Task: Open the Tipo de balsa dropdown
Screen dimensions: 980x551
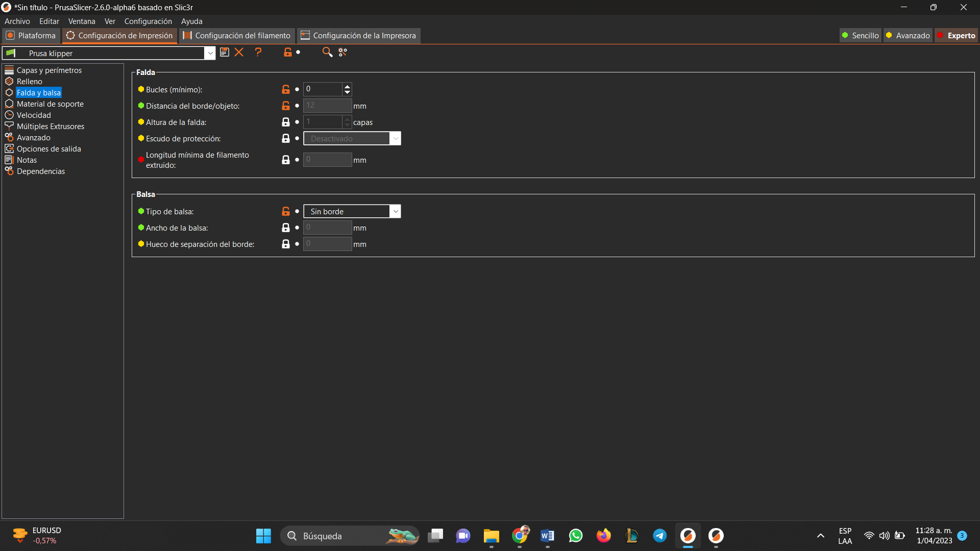Action: [x=396, y=211]
